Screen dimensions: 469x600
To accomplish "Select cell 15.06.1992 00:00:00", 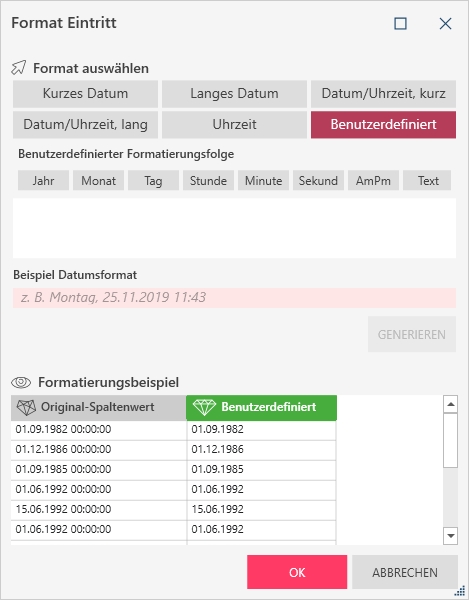I will [x=99, y=510].
